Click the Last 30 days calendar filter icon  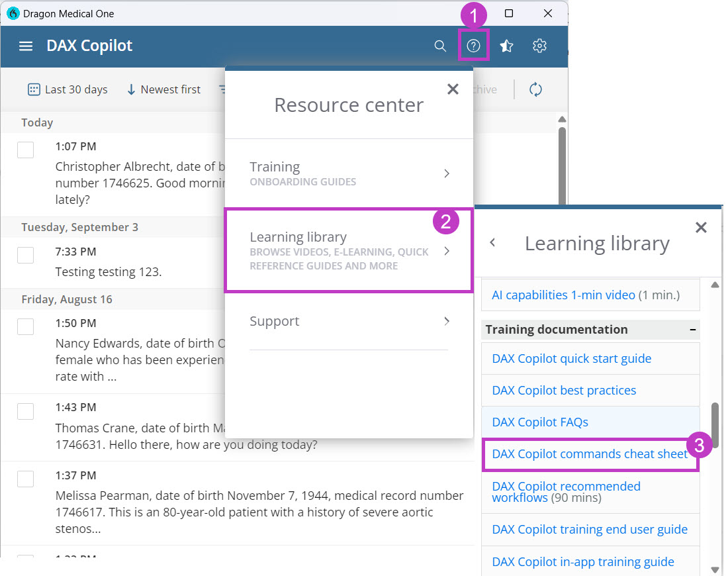(x=34, y=89)
